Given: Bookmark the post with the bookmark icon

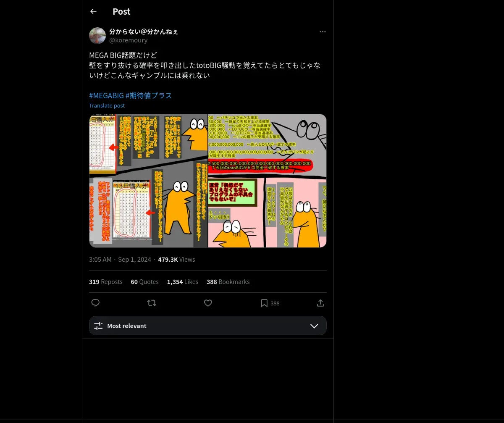Looking at the screenshot, I should [x=264, y=303].
